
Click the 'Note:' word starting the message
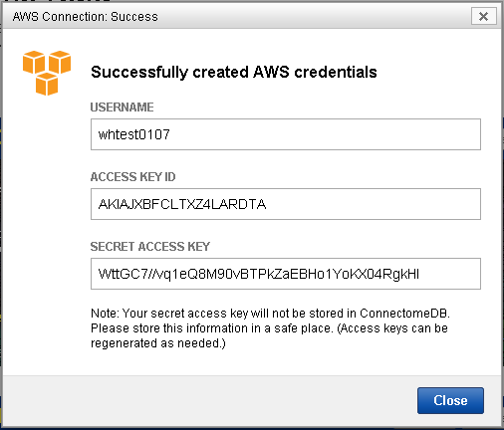[105, 314]
